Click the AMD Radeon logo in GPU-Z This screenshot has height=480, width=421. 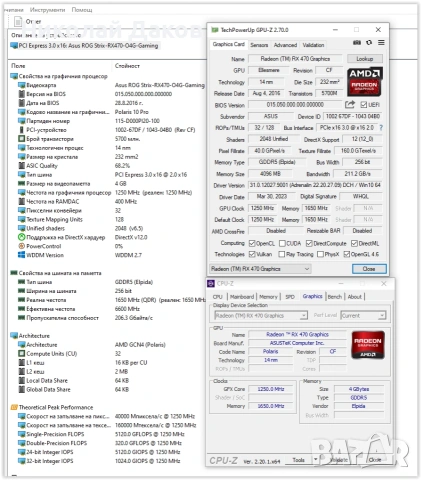pos(365,82)
